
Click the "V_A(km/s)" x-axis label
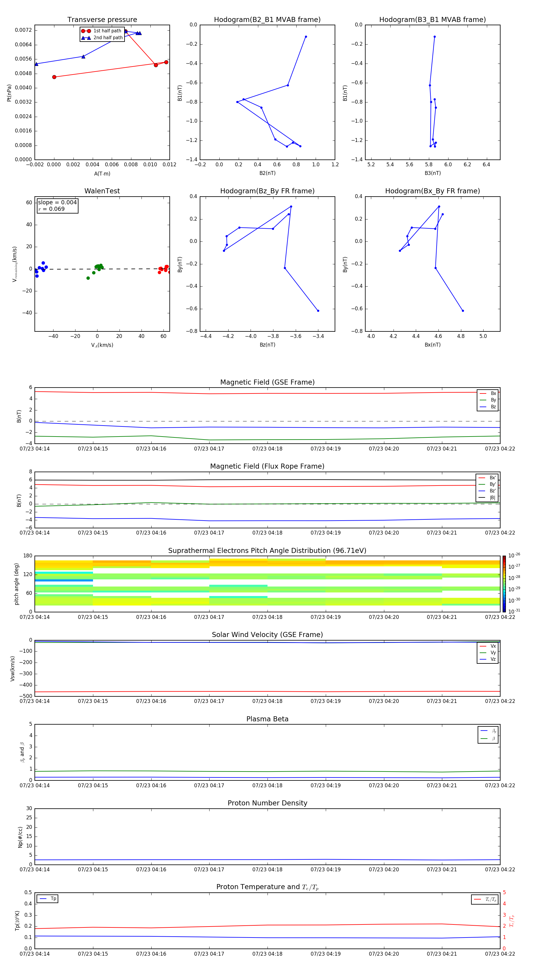point(102,345)
